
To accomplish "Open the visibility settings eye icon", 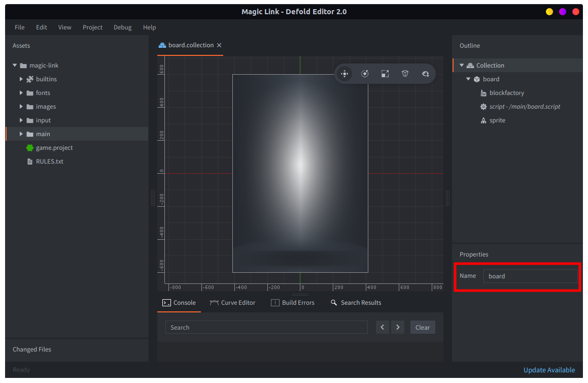I will (425, 74).
